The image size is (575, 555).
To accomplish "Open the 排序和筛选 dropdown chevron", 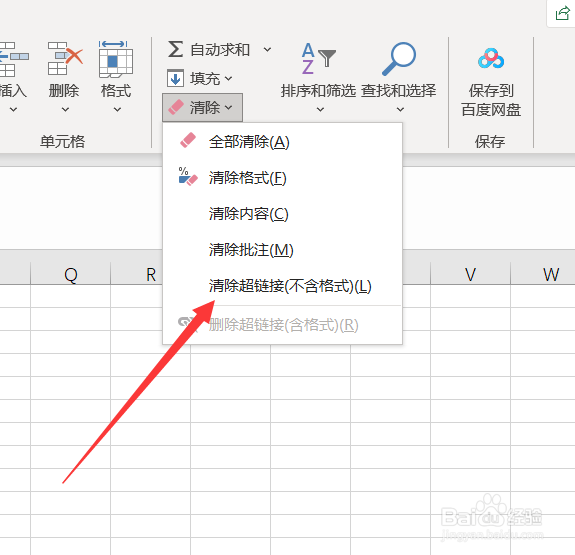I will coord(320,109).
